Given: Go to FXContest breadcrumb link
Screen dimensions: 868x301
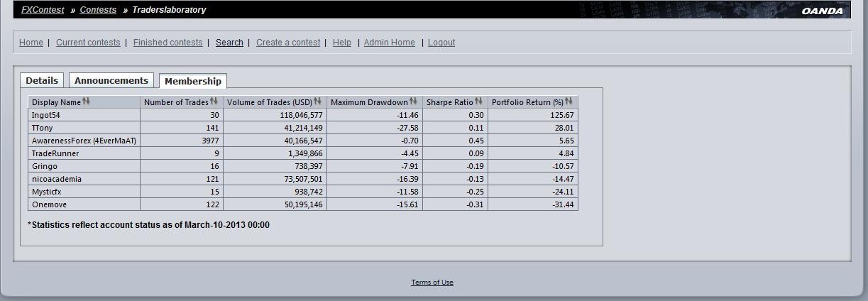Looking at the screenshot, I should pyautogui.click(x=43, y=10).
